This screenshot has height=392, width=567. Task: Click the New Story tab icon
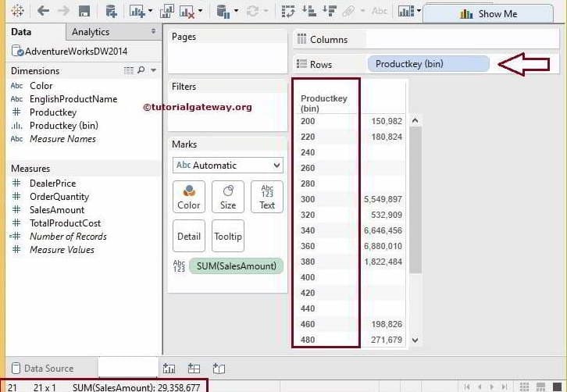(219, 369)
